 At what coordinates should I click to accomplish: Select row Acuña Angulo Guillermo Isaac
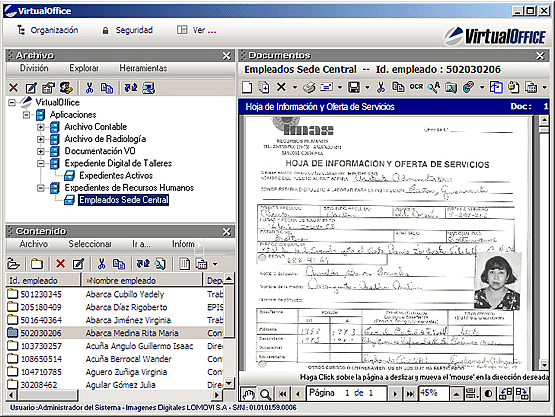point(115,346)
